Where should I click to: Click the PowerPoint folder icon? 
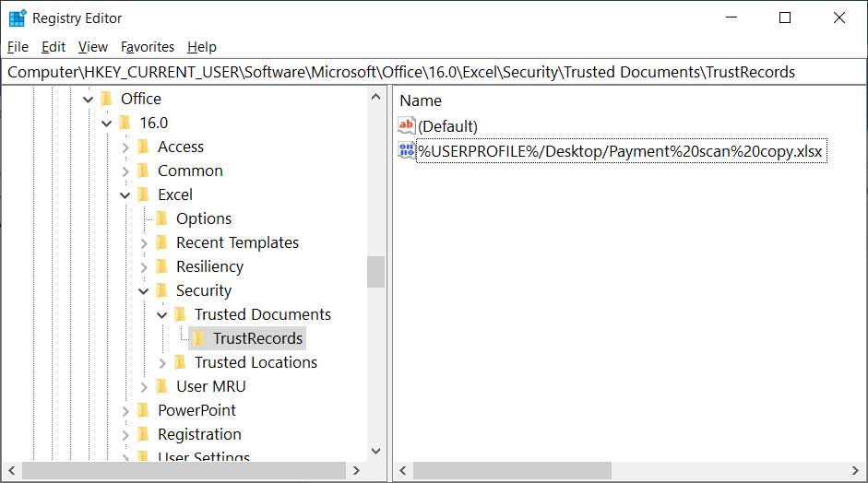tap(143, 410)
